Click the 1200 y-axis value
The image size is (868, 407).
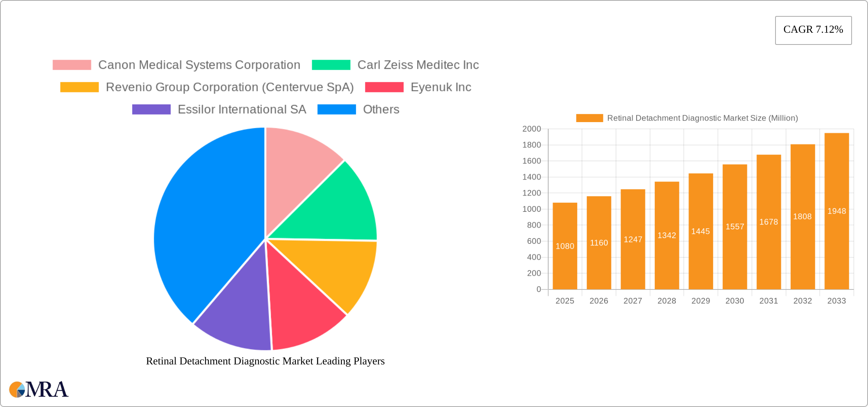[x=532, y=193]
